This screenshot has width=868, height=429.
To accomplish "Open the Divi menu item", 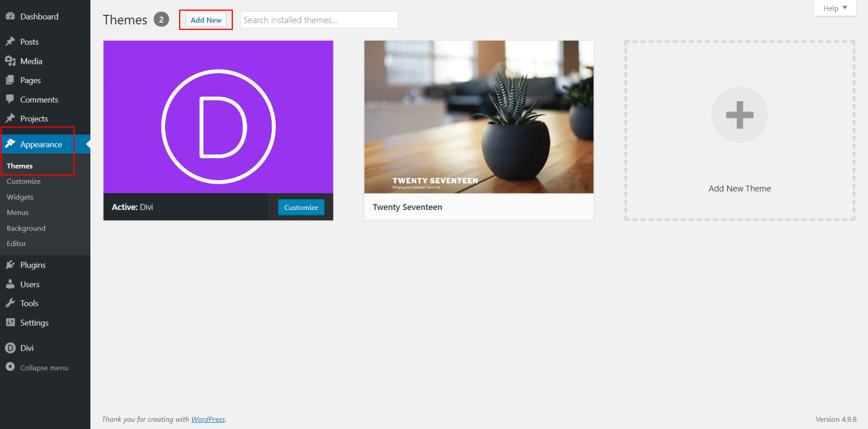I will coord(45,348).
